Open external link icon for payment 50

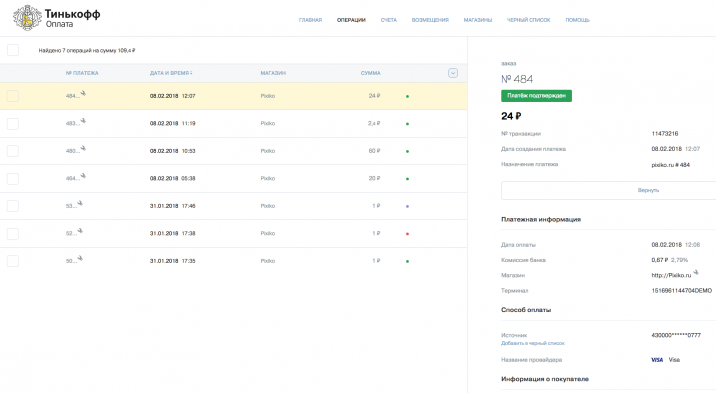[80, 258]
